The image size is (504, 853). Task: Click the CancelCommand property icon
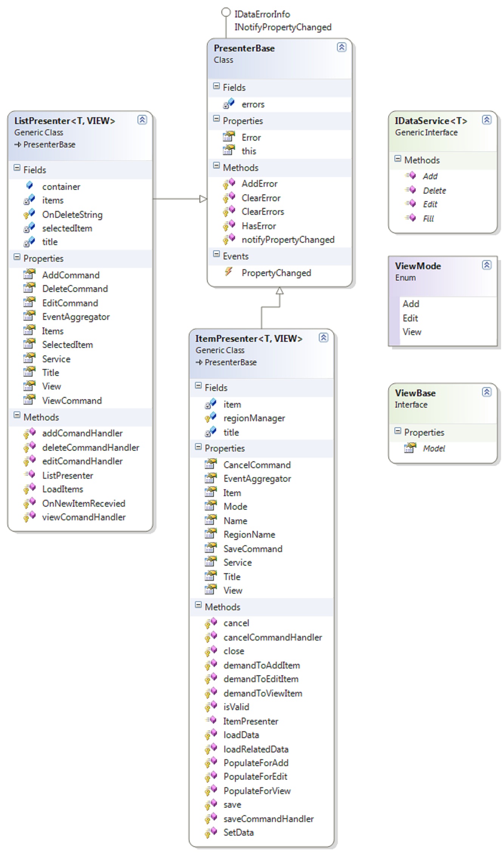click(210, 464)
